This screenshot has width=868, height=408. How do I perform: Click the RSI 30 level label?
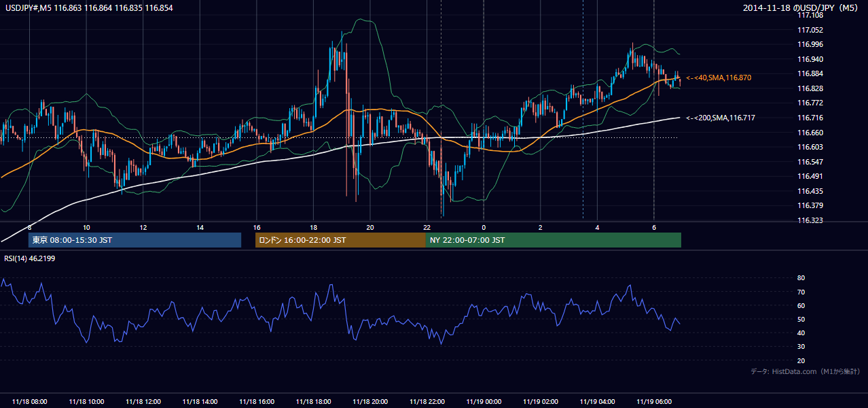pos(801,347)
